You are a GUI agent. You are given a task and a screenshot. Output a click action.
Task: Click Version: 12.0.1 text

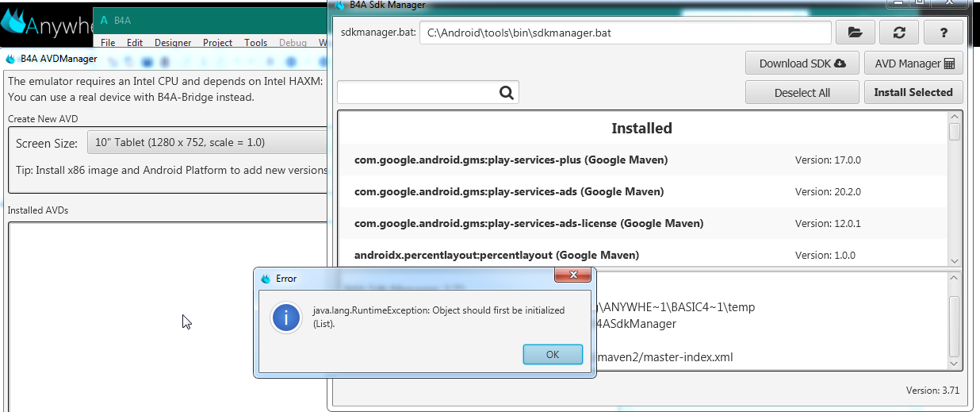tap(828, 224)
